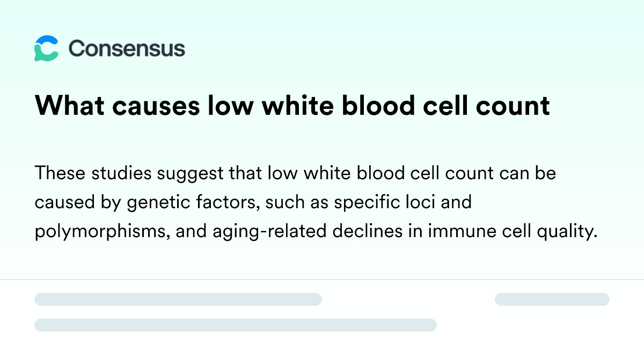This screenshot has height=338, width=644.
Task: Click the Consensus speech-bubble logo icon
Action: 46,48
